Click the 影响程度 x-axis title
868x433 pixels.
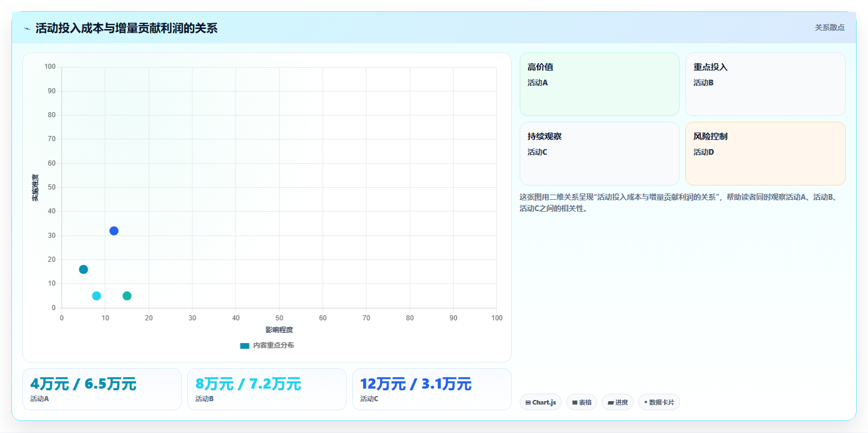click(x=279, y=330)
